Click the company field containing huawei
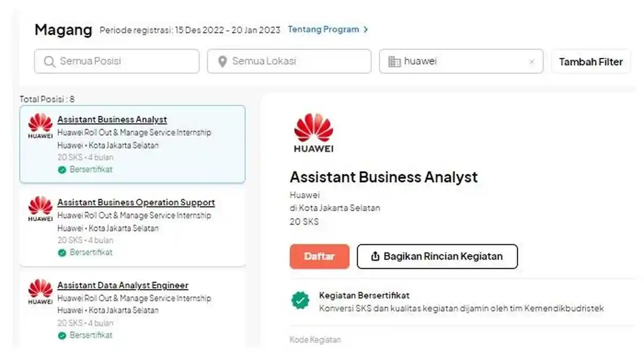Viewport: 644px width, 362px height. tap(461, 61)
